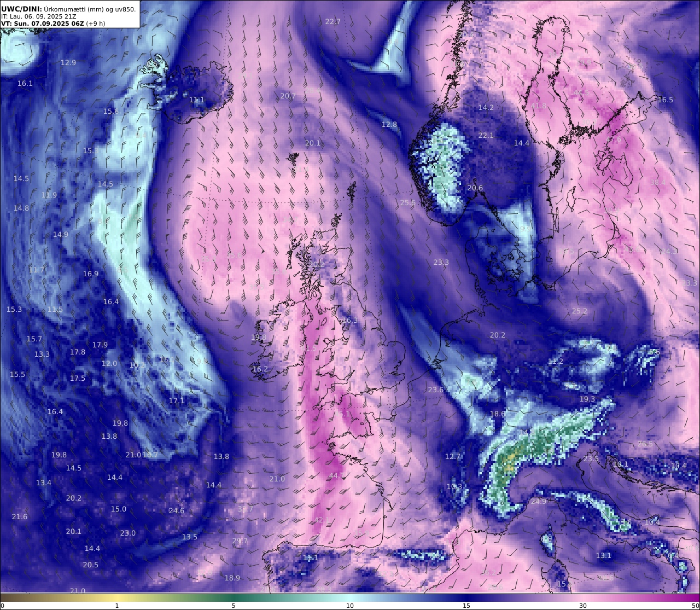Click the map value "12.9"
The width and height of the screenshot is (700, 610).
pyautogui.click(x=68, y=63)
